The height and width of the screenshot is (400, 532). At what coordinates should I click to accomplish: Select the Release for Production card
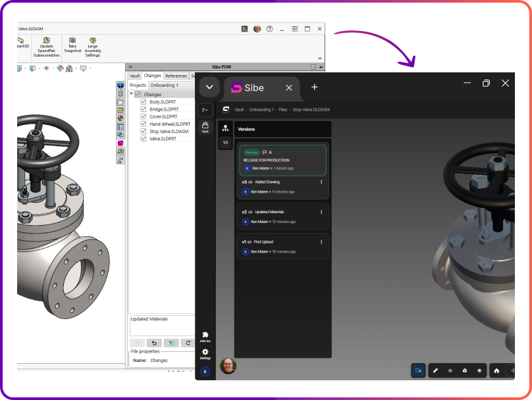[x=282, y=161]
